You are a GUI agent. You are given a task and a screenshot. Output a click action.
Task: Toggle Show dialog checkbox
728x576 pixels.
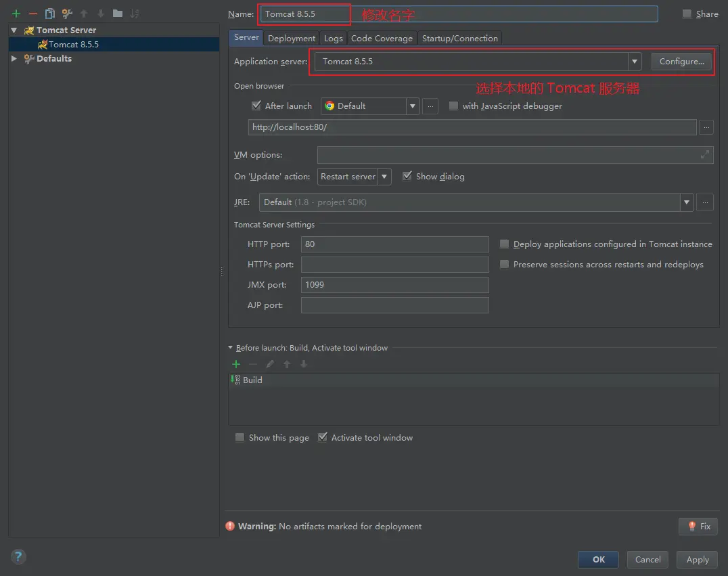pos(407,176)
